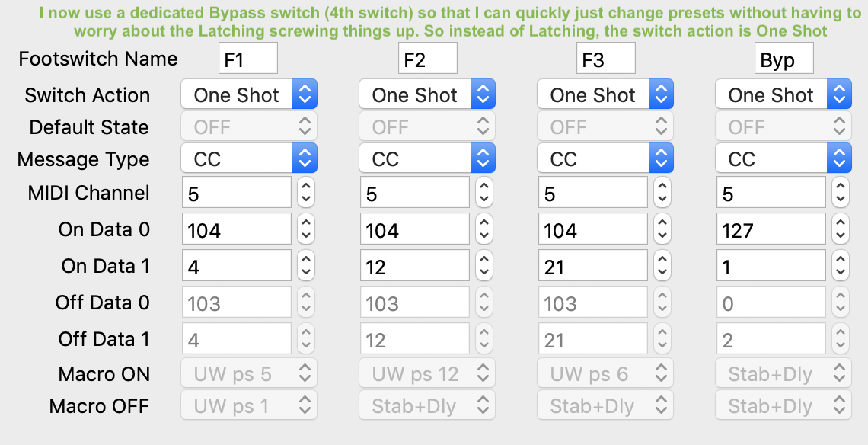Click F2 On Data 0 stepper
868x445 pixels.
point(483,229)
